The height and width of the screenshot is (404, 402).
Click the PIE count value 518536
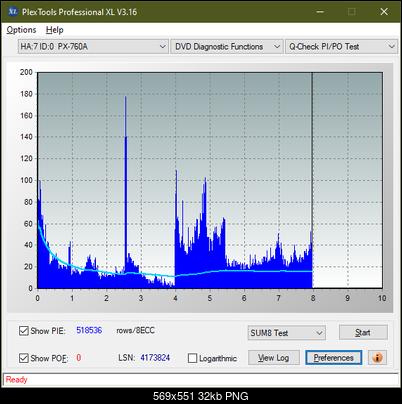point(89,330)
